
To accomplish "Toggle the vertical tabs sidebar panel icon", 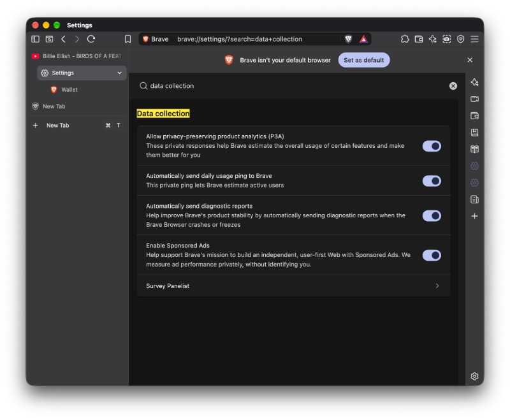I will [35, 39].
